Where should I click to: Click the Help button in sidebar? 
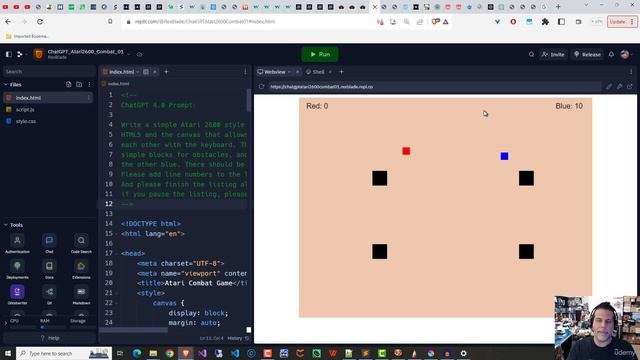[x=50, y=338]
